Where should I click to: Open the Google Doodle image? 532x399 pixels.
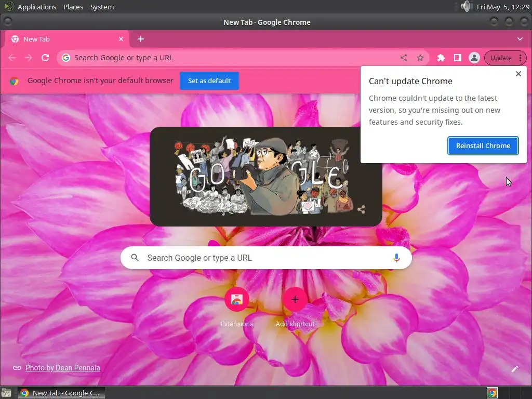coord(265,177)
